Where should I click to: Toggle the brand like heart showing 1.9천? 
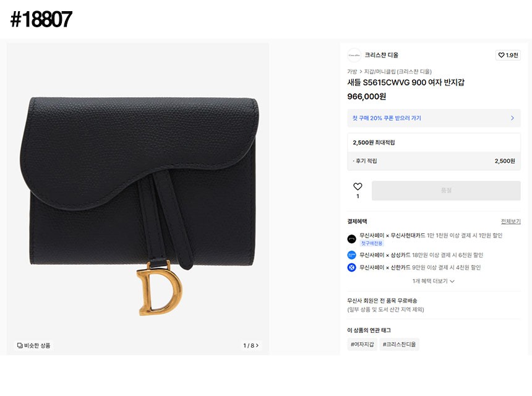(508, 55)
